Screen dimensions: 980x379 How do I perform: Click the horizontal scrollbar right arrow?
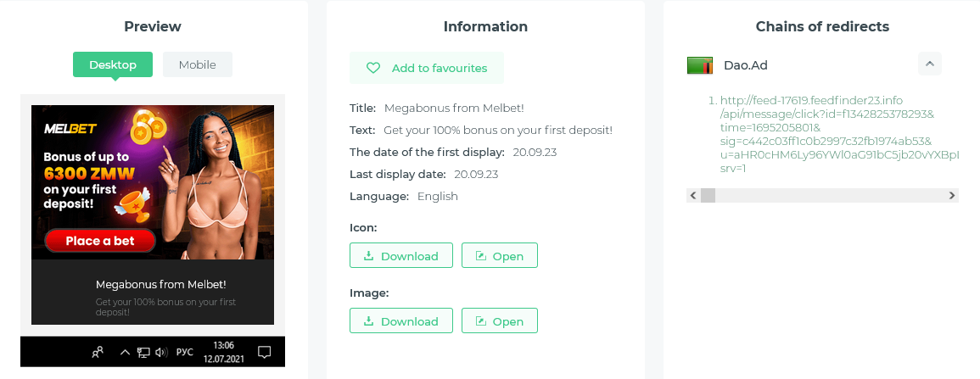point(952,196)
